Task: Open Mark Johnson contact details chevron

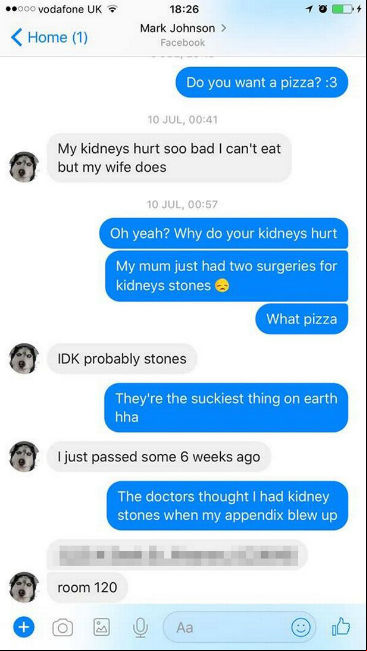Action: [x=224, y=28]
